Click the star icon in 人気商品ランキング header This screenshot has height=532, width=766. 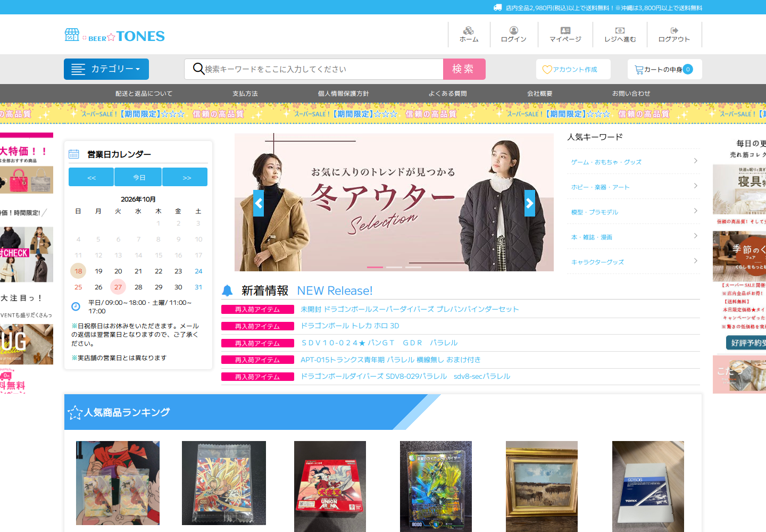pos(75,413)
